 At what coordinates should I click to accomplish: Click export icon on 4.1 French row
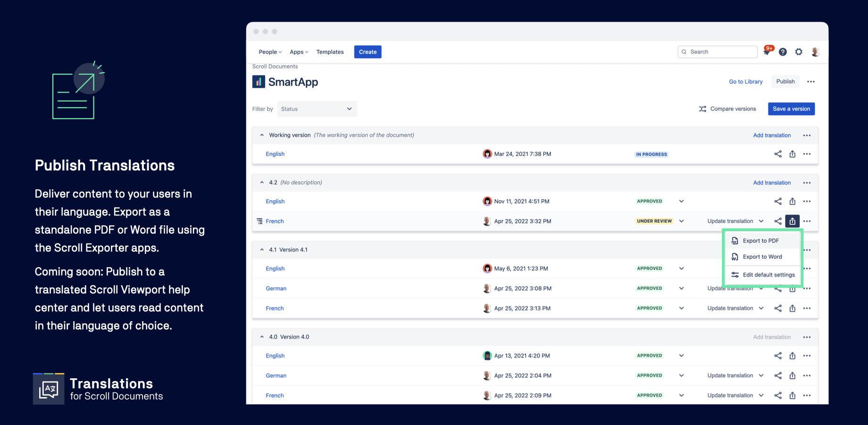pos(793,308)
